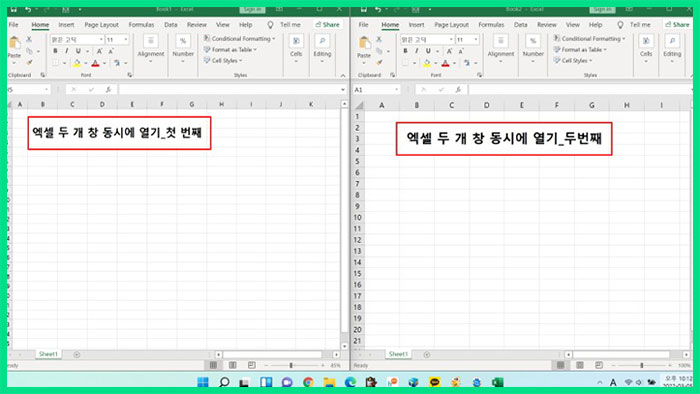This screenshot has width=700, height=394.
Task: Click Tell me lightbulb in left window
Action: pos(270,25)
